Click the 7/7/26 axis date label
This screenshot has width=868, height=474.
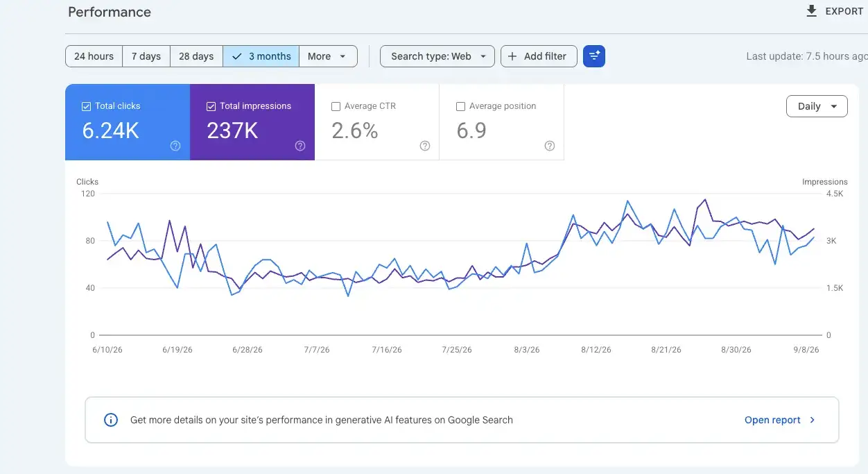click(x=317, y=350)
